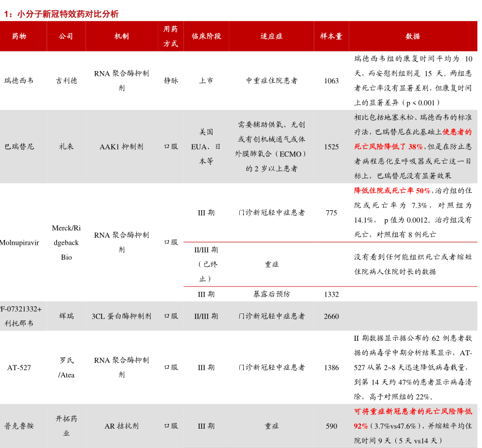Select the sample size 775
The image size is (482, 448).
click(x=331, y=213)
